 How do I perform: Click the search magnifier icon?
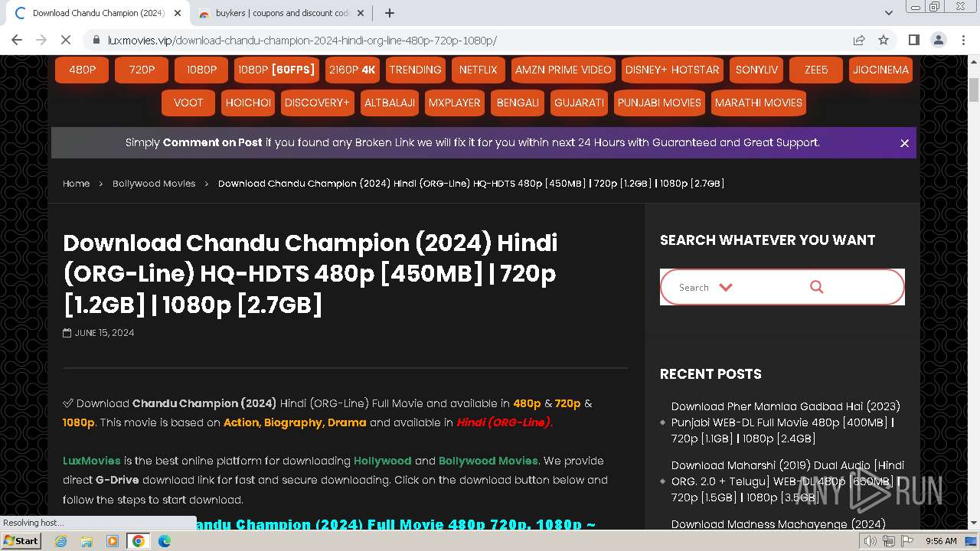pyautogui.click(x=816, y=287)
